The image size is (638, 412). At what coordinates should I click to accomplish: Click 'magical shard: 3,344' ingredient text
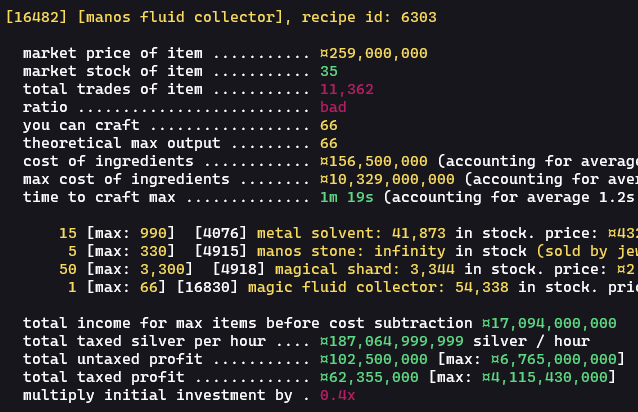[365, 269]
